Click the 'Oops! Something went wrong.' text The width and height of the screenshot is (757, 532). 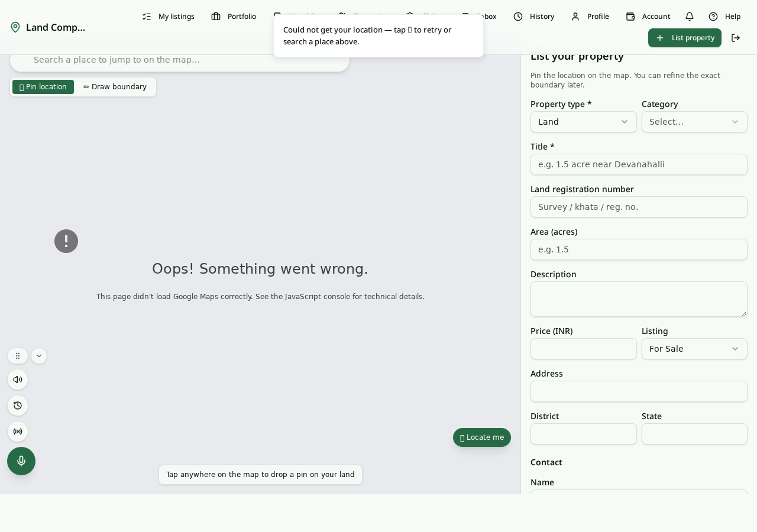(x=260, y=269)
